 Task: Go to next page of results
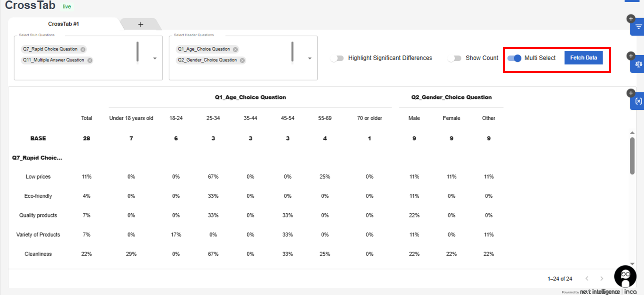pyautogui.click(x=601, y=279)
